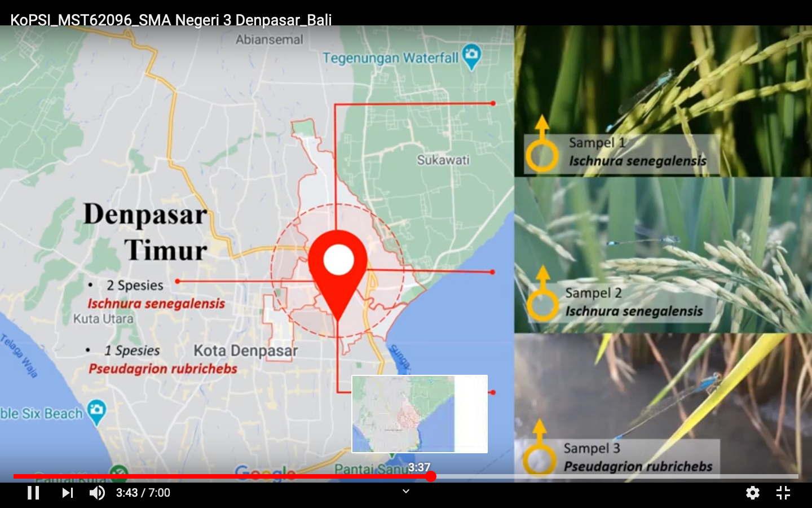Click the Kota Denpasar map label
Viewport: 812px width, 508px height.
click(246, 351)
